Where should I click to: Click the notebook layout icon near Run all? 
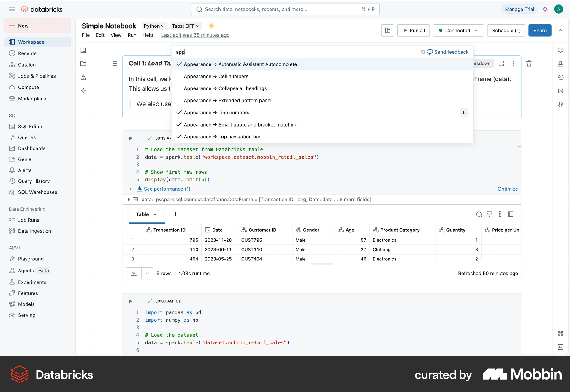[x=387, y=30]
